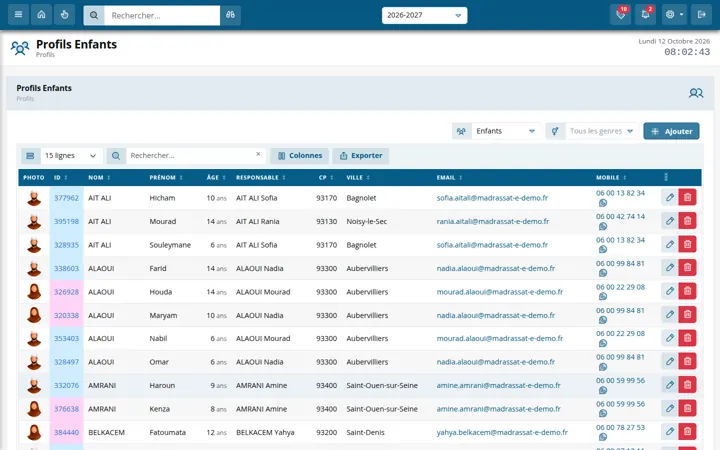Screen dimensions: 720x450
Task: Open the Enfants profile type dropdown
Action: pyautogui.click(x=505, y=131)
